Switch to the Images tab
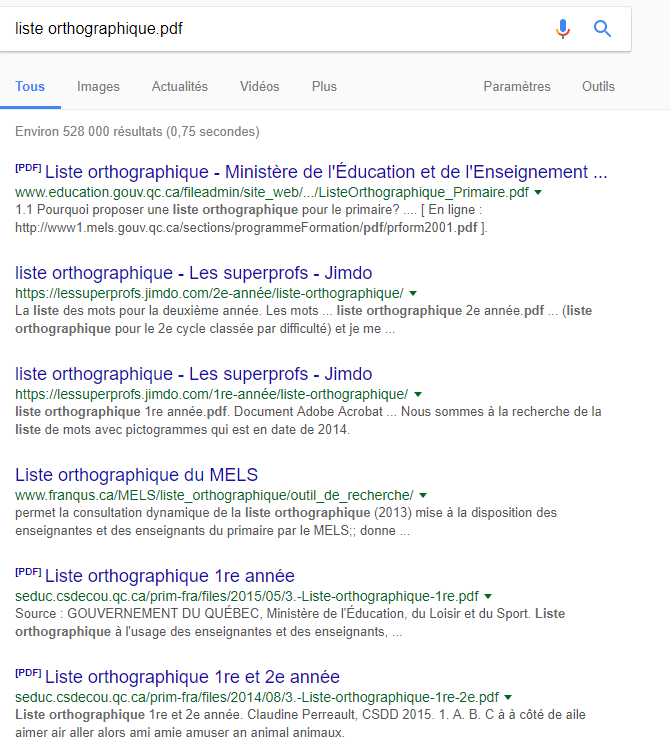 tap(98, 87)
